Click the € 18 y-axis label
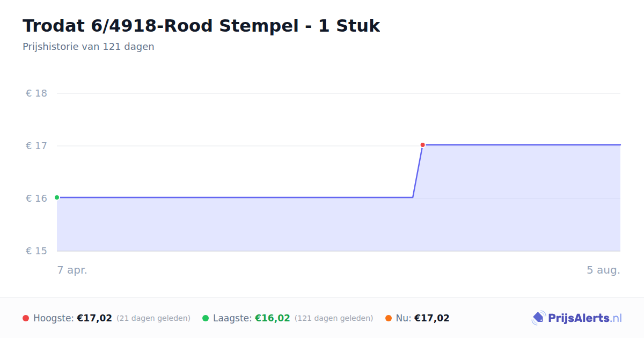The height and width of the screenshot is (338, 644). coord(36,93)
